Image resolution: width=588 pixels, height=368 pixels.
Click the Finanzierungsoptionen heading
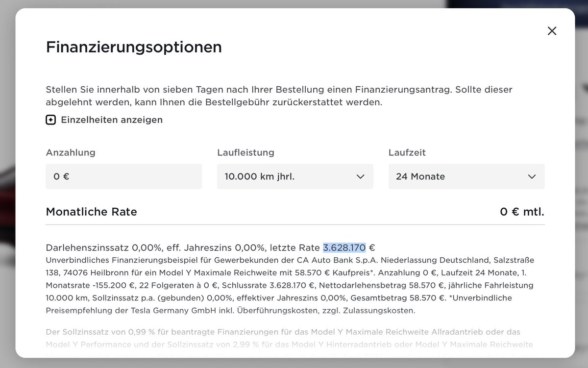[134, 48]
